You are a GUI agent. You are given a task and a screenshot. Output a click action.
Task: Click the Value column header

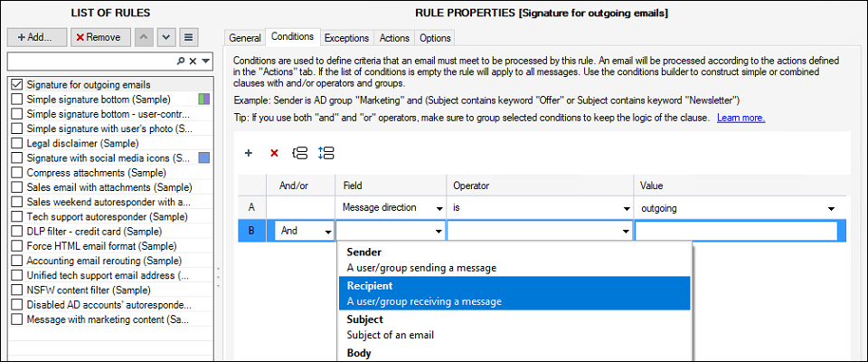pyautogui.click(x=741, y=186)
